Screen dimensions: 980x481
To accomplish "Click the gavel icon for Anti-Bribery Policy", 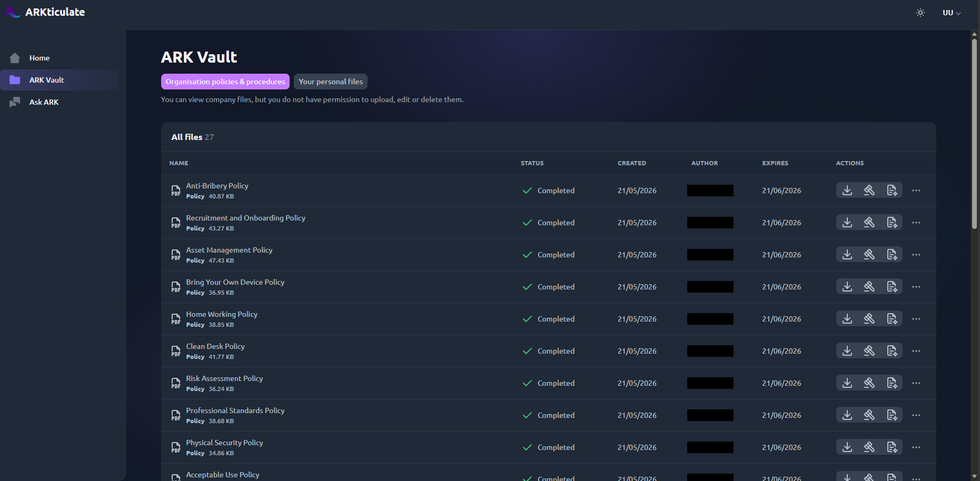I will pos(869,191).
